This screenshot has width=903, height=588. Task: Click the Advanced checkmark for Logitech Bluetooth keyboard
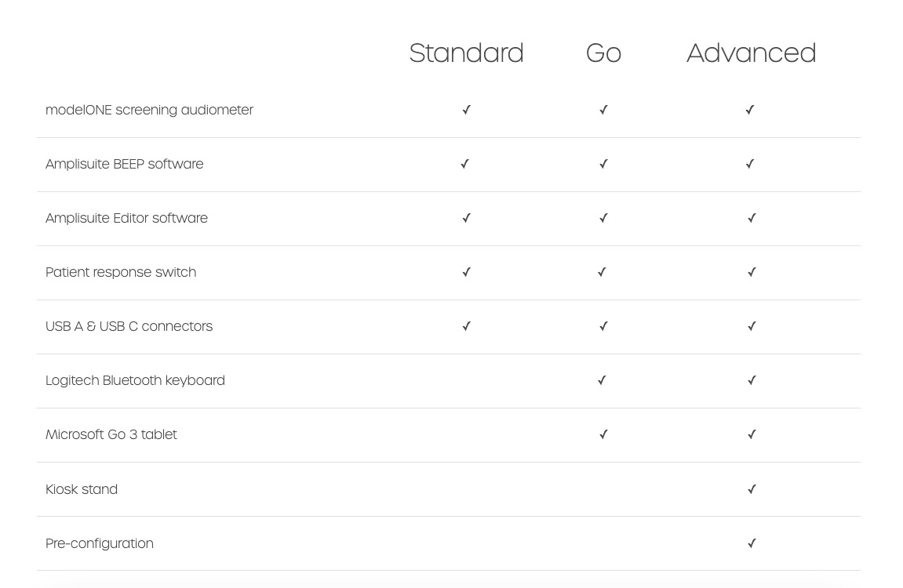(x=752, y=380)
